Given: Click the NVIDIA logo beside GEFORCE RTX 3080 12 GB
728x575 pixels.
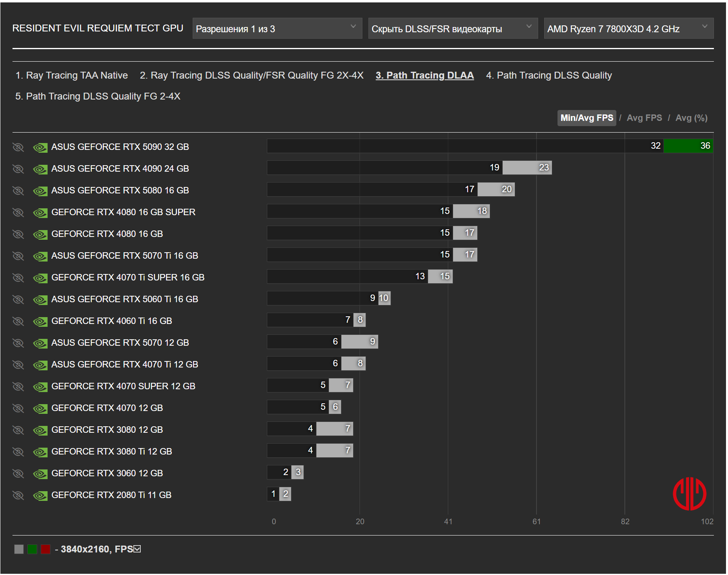Looking at the screenshot, I should pyautogui.click(x=40, y=430).
